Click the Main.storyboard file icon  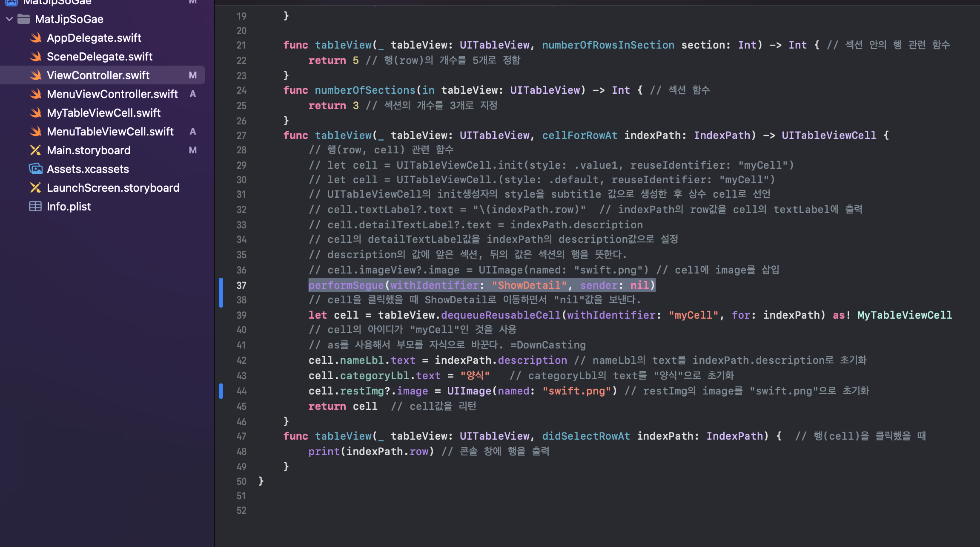point(35,150)
